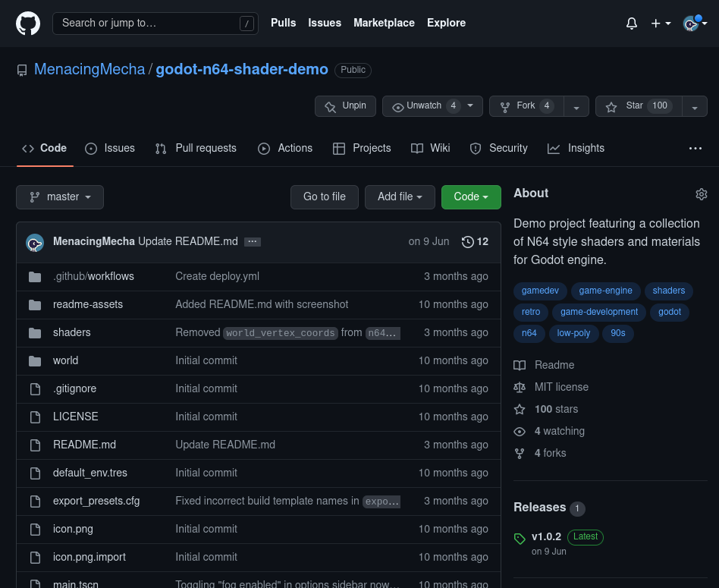Screen dimensions: 719x588
Task: Open godot-n64-shader-demo repository link
Action: click(x=242, y=69)
